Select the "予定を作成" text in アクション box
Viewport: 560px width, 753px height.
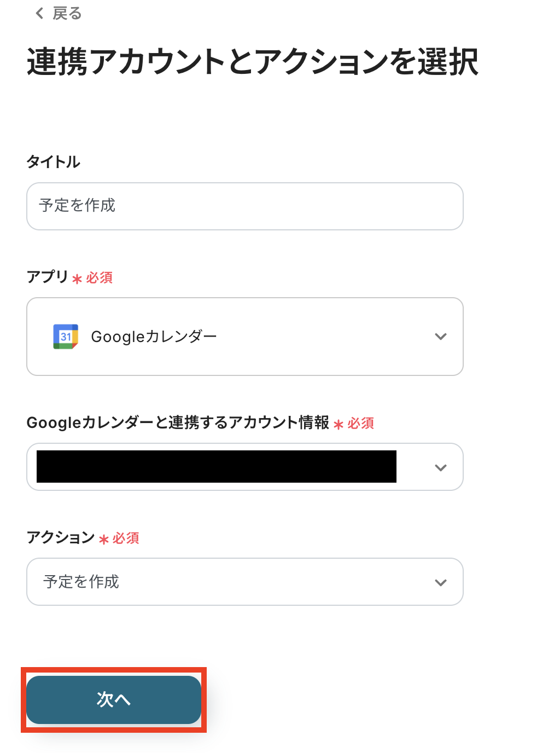[81, 582]
